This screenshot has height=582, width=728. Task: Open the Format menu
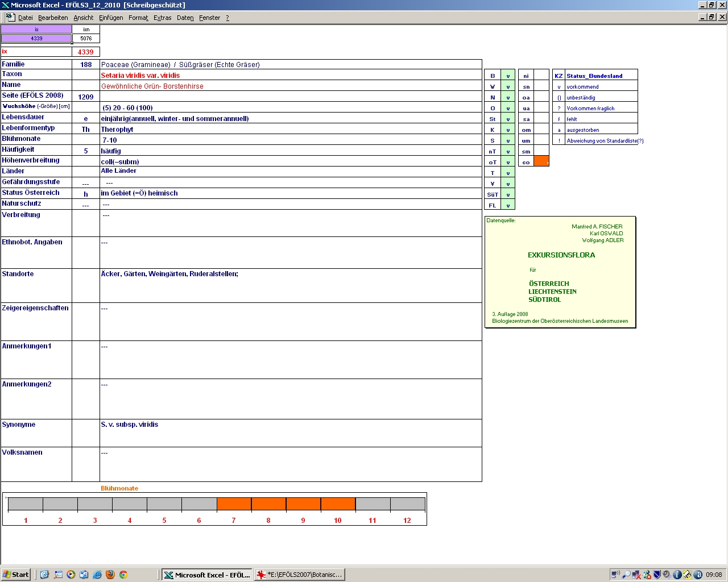coord(138,18)
